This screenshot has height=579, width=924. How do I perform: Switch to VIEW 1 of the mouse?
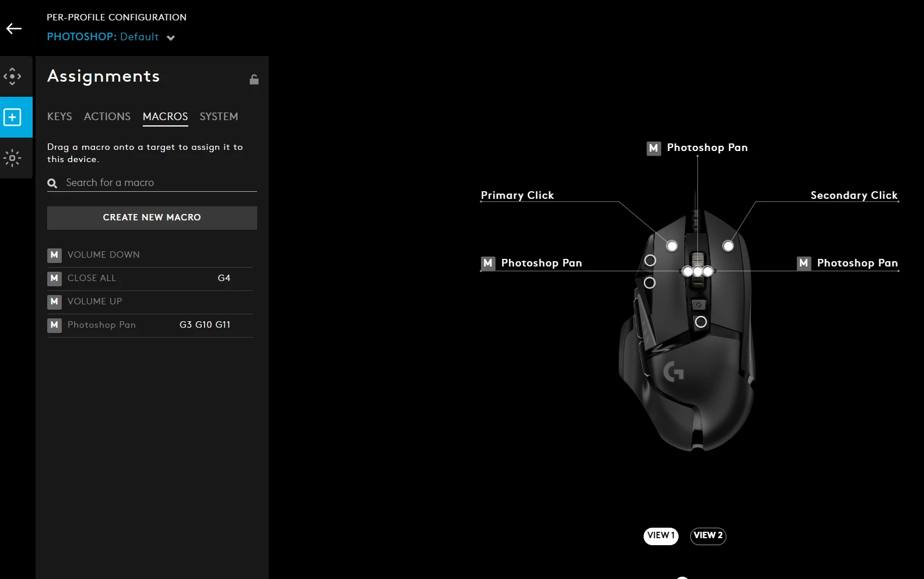click(x=661, y=536)
